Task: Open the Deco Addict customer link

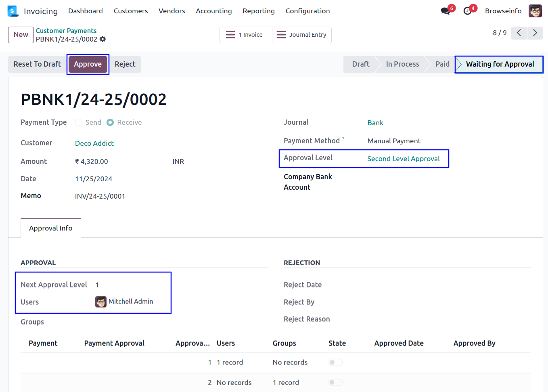Action: click(94, 143)
